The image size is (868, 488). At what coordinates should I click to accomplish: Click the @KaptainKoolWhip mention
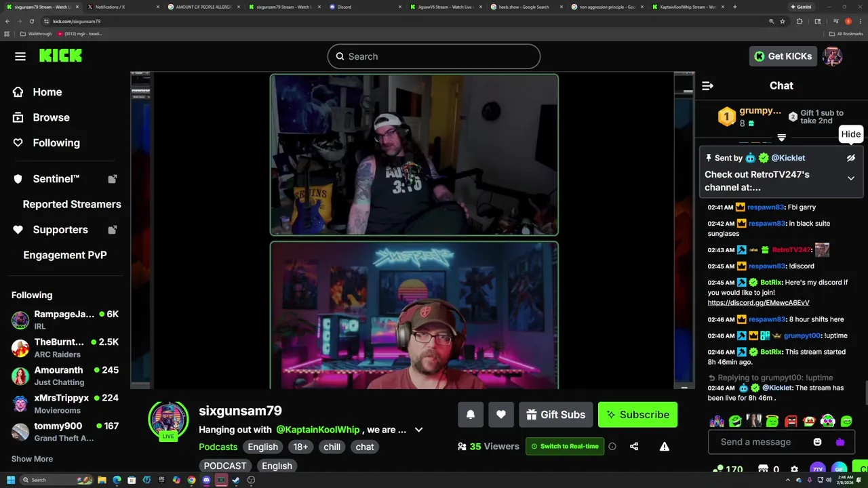[x=318, y=430]
